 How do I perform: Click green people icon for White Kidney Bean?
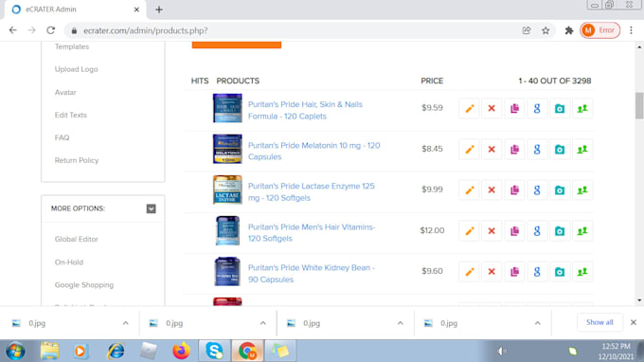(x=582, y=272)
